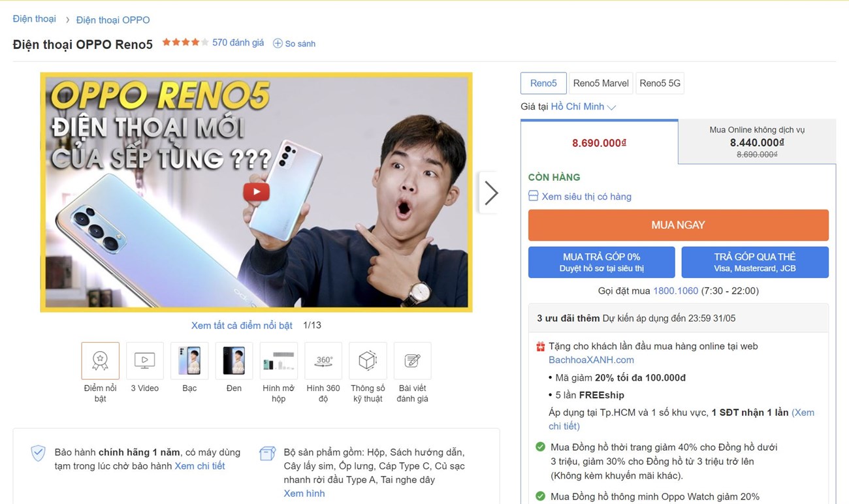Click the struck-through 8.690.000₫ price

point(757,155)
